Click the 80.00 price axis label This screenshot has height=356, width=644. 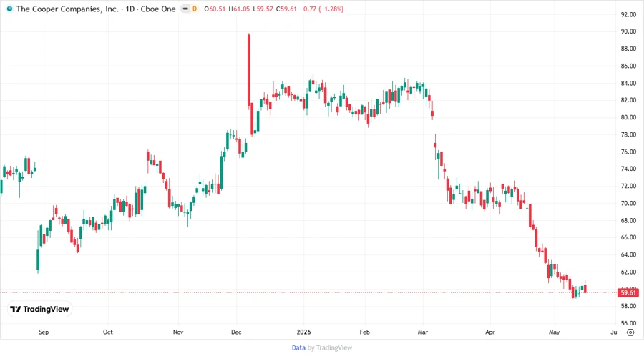628,117
